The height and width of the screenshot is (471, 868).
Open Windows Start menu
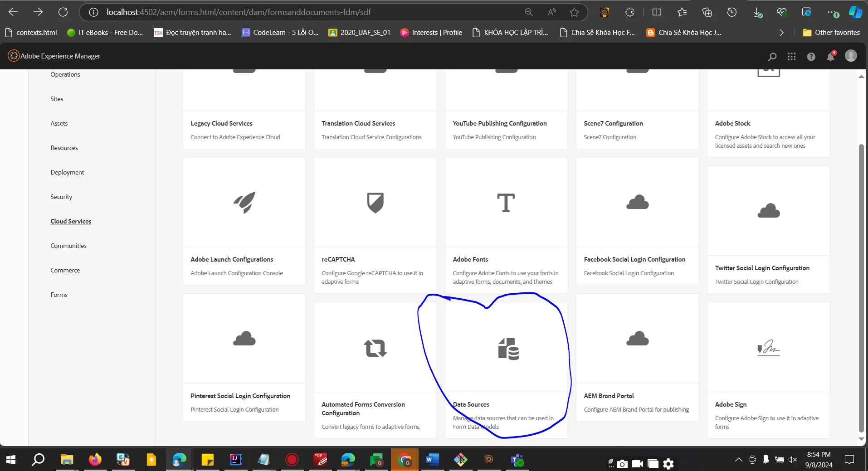[11, 460]
